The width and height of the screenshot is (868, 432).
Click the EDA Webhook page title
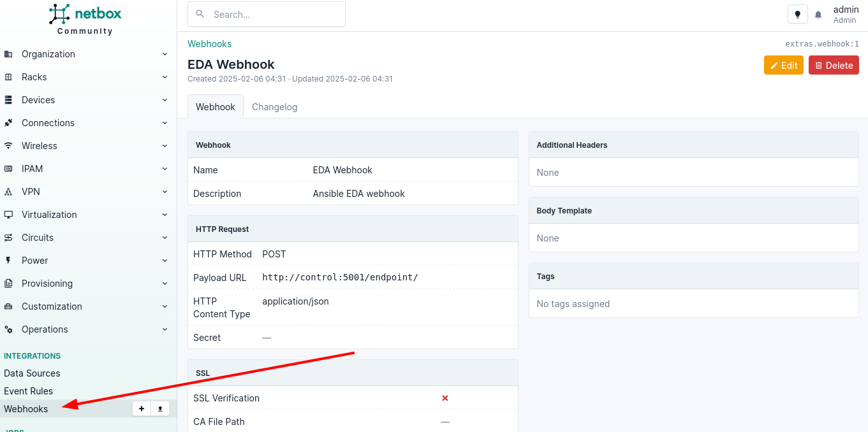pos(231,64)
